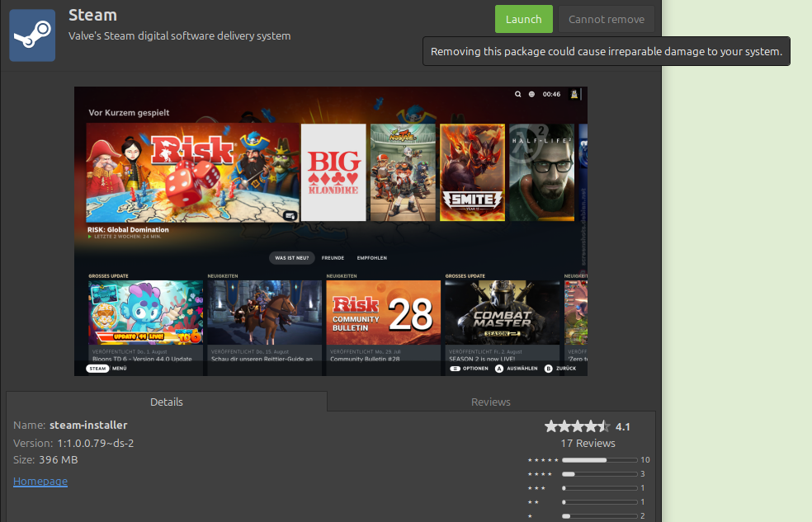Click the AUSWÄHLEN (A) button icon
Viewport: 812px width, 522px height.
tap(498, 369)
